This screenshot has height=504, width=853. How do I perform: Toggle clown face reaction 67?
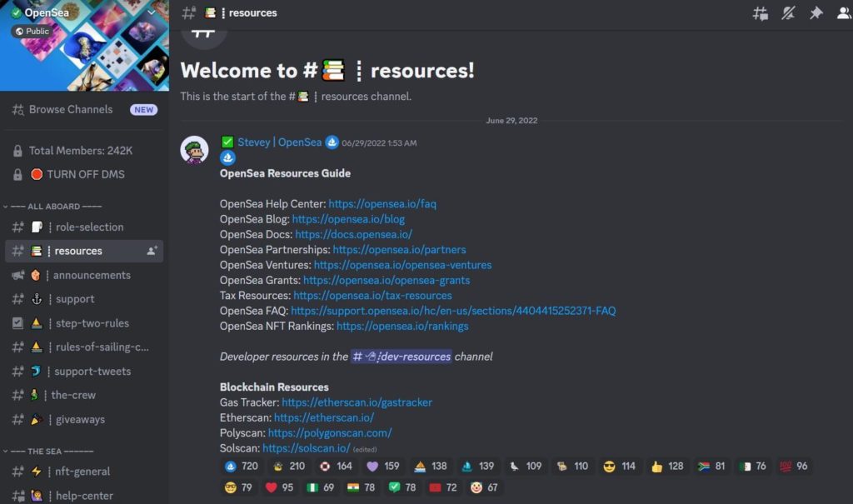pos(484,487)
